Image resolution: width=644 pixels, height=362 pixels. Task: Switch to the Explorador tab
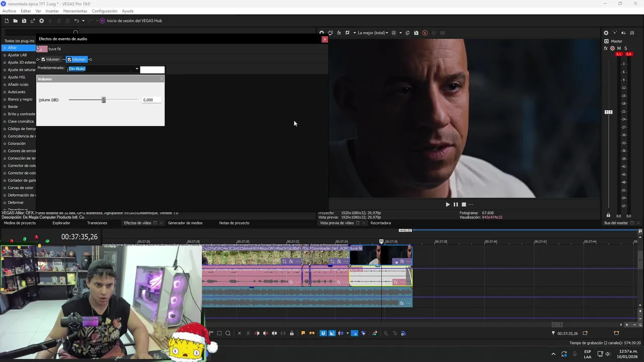point(61,223)
